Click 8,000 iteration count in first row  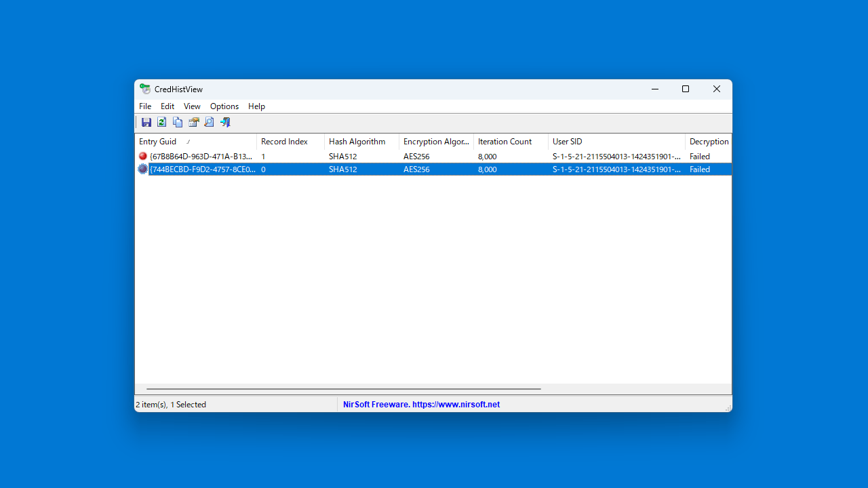click(x=487, y=157)
